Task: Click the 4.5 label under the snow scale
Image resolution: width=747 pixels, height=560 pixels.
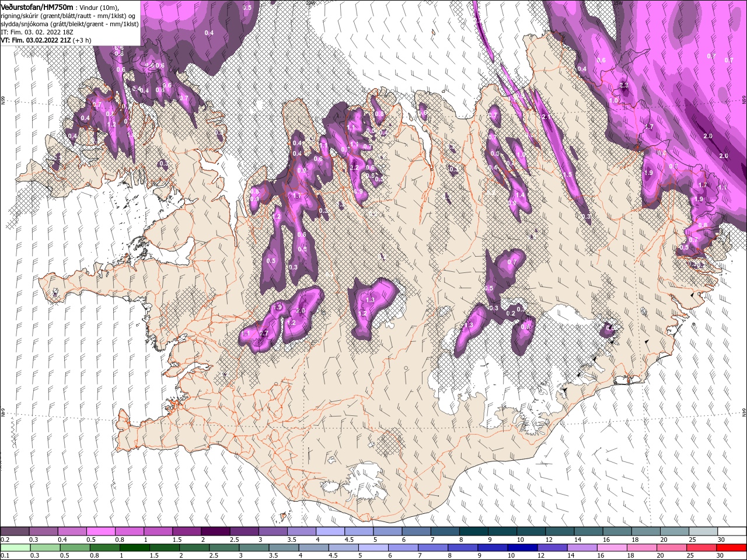Action: 349,540
